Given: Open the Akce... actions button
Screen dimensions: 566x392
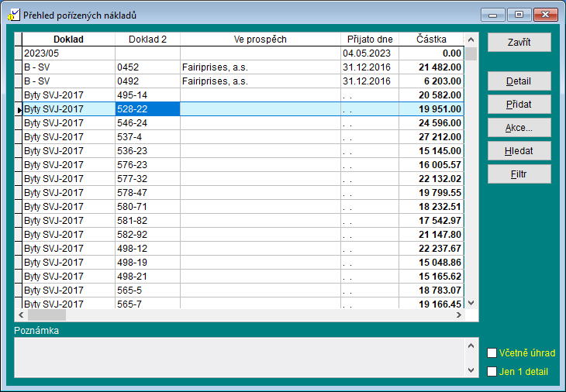Looking at the screenshot, I should (519, 128).
